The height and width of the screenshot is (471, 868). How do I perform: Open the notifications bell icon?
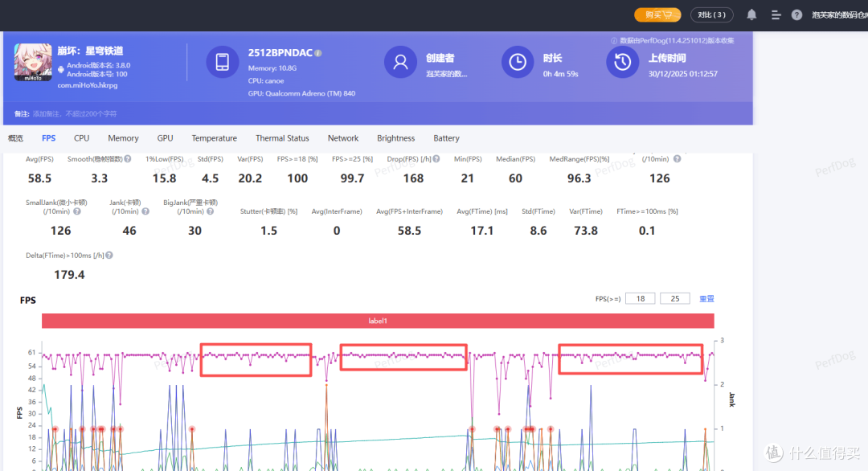[x=751, y=15]
